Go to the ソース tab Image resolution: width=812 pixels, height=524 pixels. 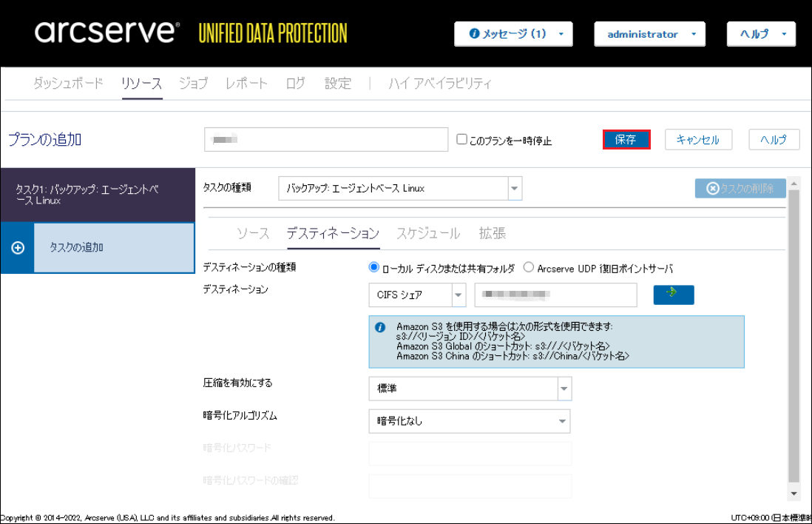[253, 234]
